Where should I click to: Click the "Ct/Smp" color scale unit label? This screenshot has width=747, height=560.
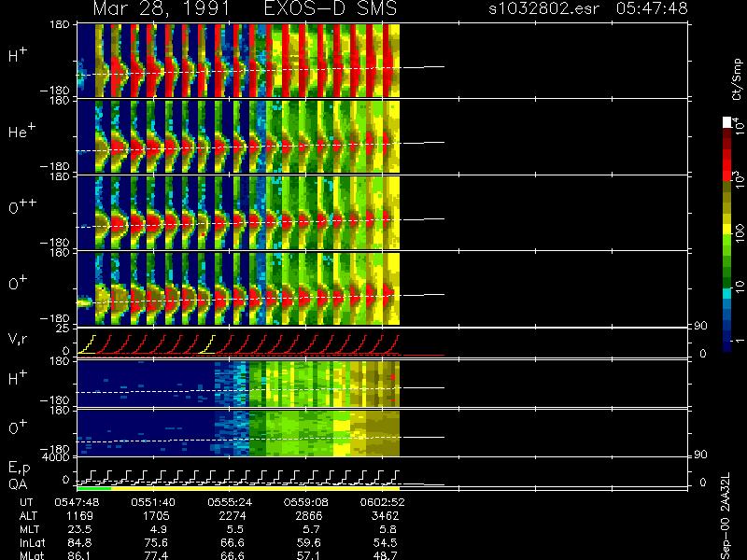(x=737, y=79)
